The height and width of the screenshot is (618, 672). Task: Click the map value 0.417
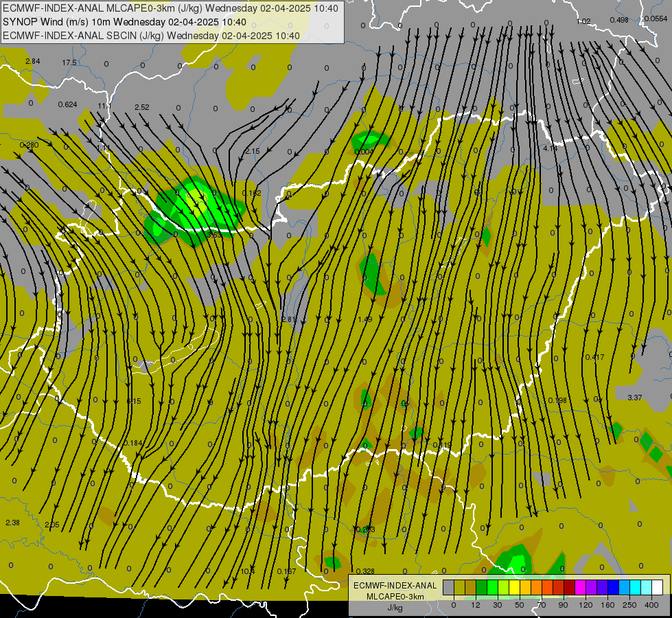point(595,357)
